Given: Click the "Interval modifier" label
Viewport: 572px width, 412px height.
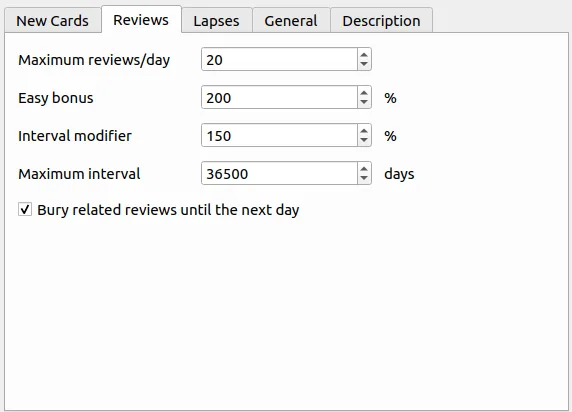Looking at the screenshot, I should click(75, 136).
